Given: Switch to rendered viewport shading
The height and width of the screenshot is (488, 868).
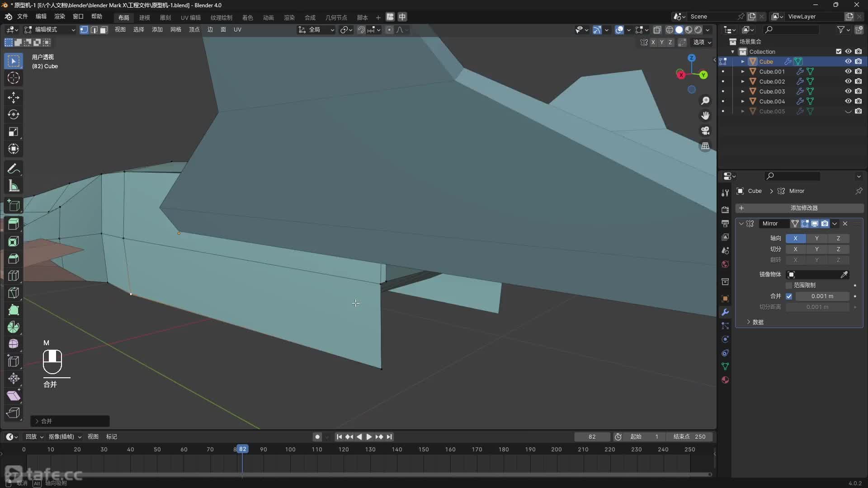Looking at the screenshot, I should pyautogui.click(x=698, y=30).
